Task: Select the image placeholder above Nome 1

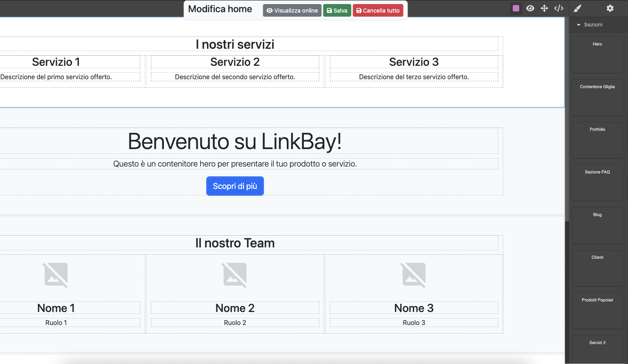Action: pos(56,275)
